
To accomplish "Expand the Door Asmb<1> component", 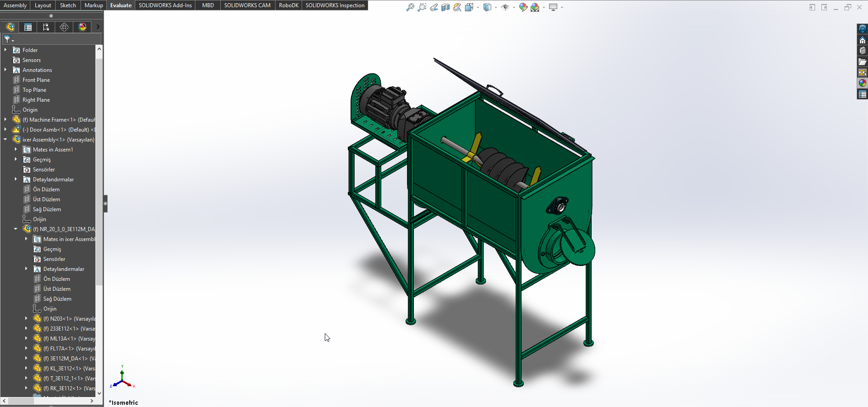I will tap(5, 129).
